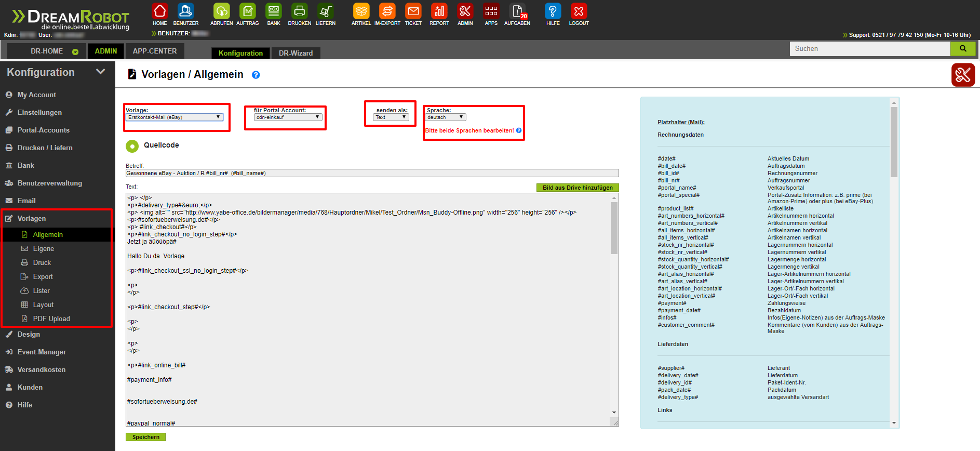Open the TICKET envelope icon
980x451 pixels.
click(413, 11)
